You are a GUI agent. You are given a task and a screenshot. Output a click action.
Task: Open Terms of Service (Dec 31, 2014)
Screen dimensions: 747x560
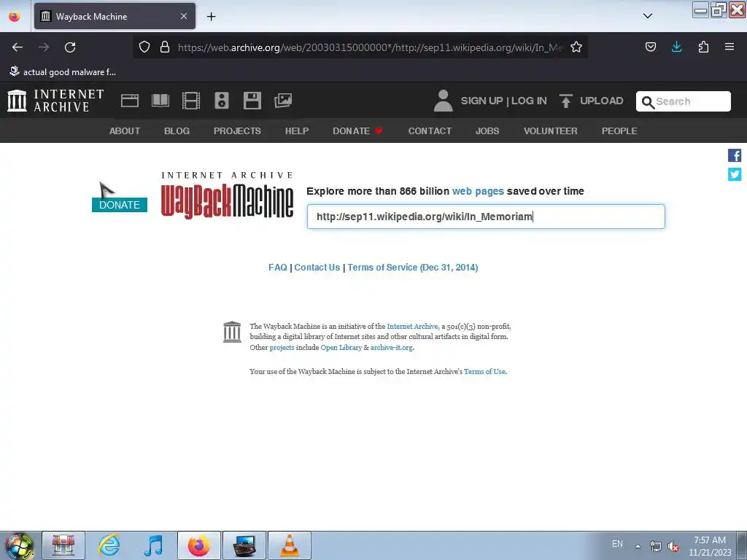tap(413, 267)
